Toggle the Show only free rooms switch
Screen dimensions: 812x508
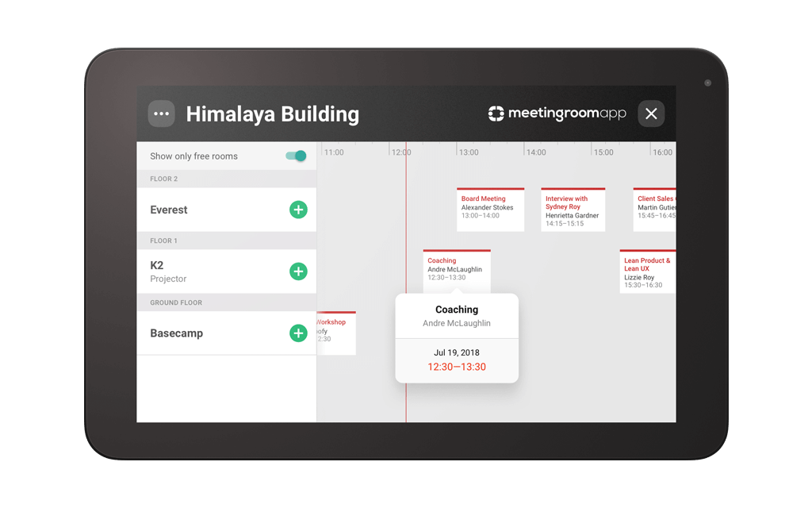click(294, 156)
